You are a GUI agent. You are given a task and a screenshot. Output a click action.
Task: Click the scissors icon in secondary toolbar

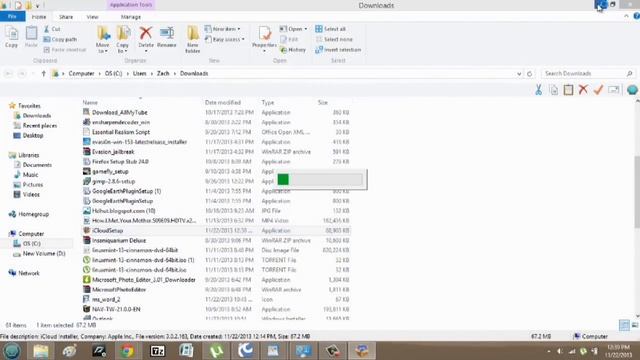coord(539,90)
